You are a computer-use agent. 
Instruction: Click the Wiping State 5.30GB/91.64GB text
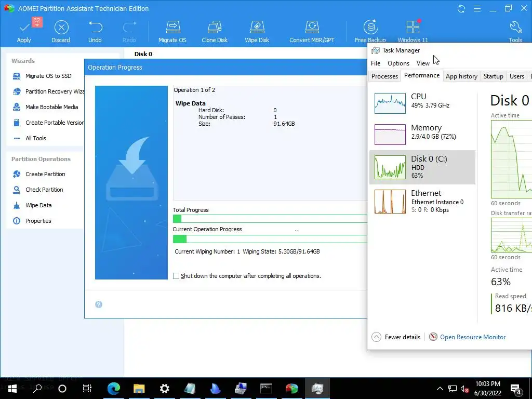coord(281,251)
